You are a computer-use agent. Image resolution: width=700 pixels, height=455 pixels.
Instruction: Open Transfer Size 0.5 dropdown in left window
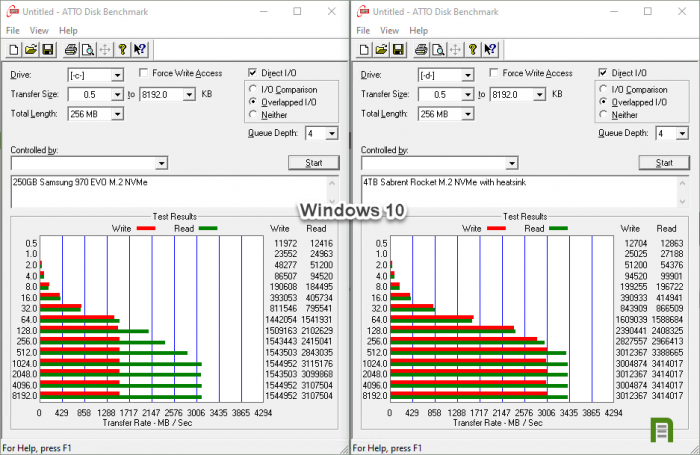[x=117, y=94]
